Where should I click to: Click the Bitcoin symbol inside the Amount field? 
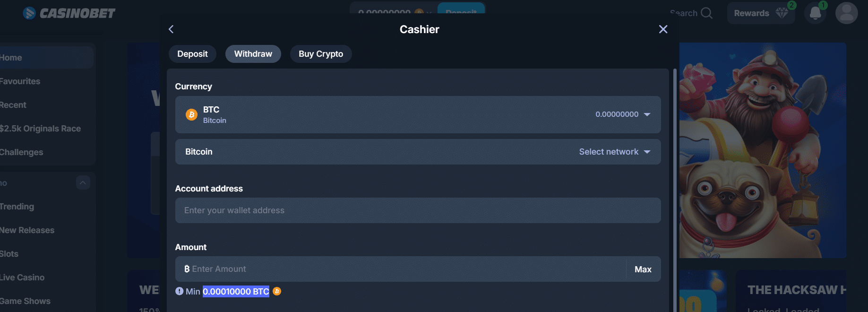pyautogui.click(x=187, y=269)
